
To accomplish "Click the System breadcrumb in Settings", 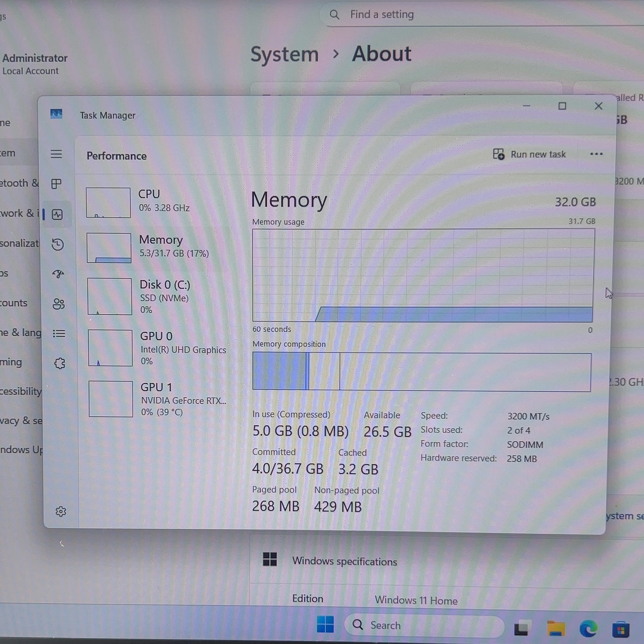I will point(284,54).
